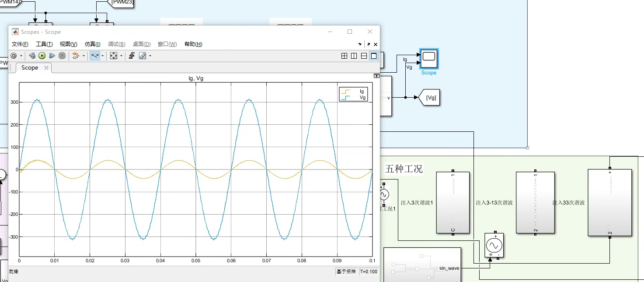Screen dimensions: 644x282
Task: Open the 仿真 menu
Action: click(92, 44)
